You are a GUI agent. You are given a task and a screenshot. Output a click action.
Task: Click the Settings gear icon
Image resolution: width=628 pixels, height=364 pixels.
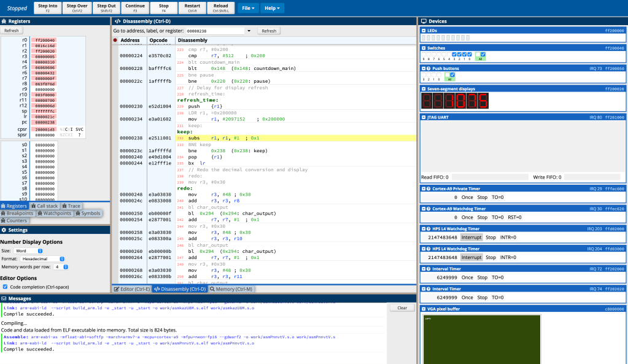[4, 230]
